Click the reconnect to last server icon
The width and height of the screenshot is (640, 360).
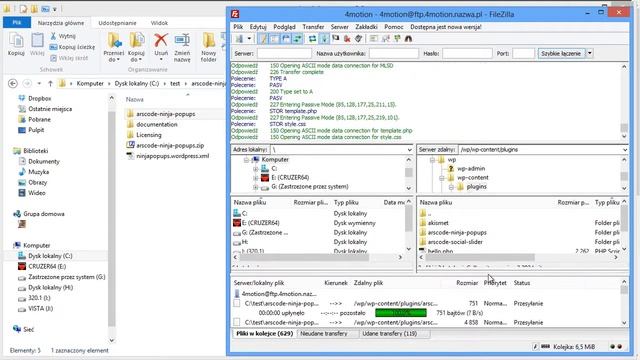pyautogui.click(x=358, y=39)
